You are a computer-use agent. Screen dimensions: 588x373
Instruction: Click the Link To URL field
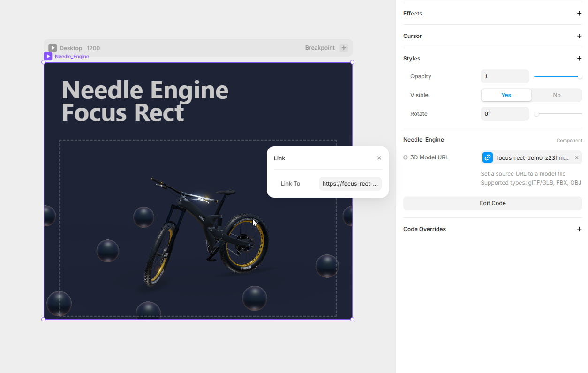(350, 184)
